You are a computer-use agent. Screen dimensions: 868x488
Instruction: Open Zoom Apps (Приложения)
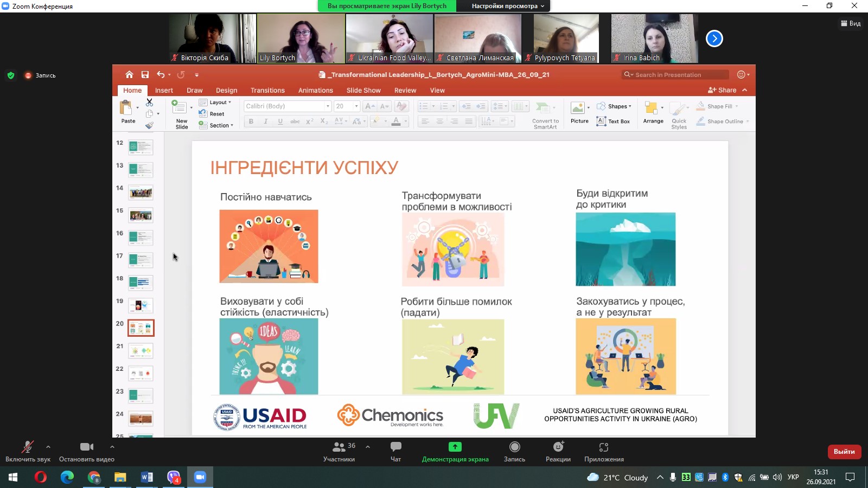coord(604,451)
